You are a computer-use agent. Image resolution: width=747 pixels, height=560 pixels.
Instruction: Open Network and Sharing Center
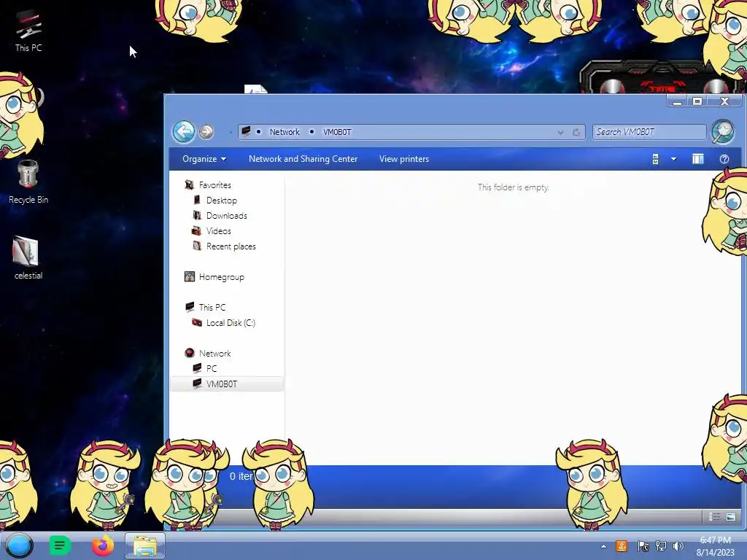(303, 159)
